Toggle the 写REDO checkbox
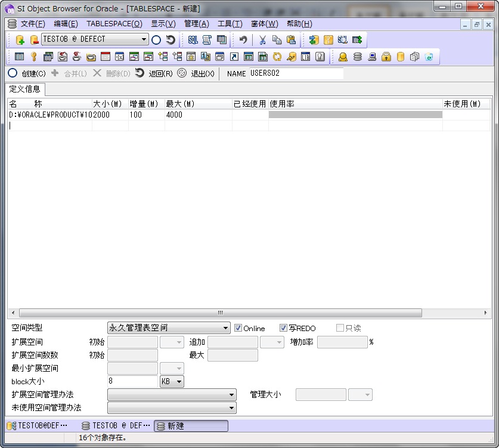This screenshot has width=499, height=448. coord(283,328)
